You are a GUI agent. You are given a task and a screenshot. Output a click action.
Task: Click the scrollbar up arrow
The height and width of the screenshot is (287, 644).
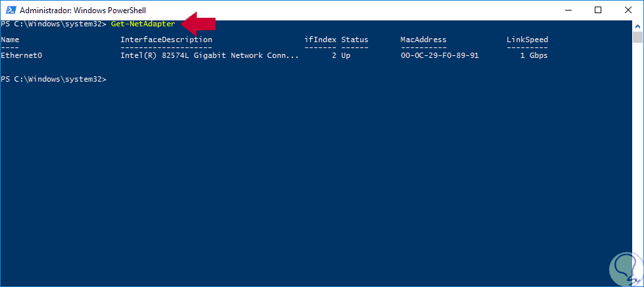637,25
